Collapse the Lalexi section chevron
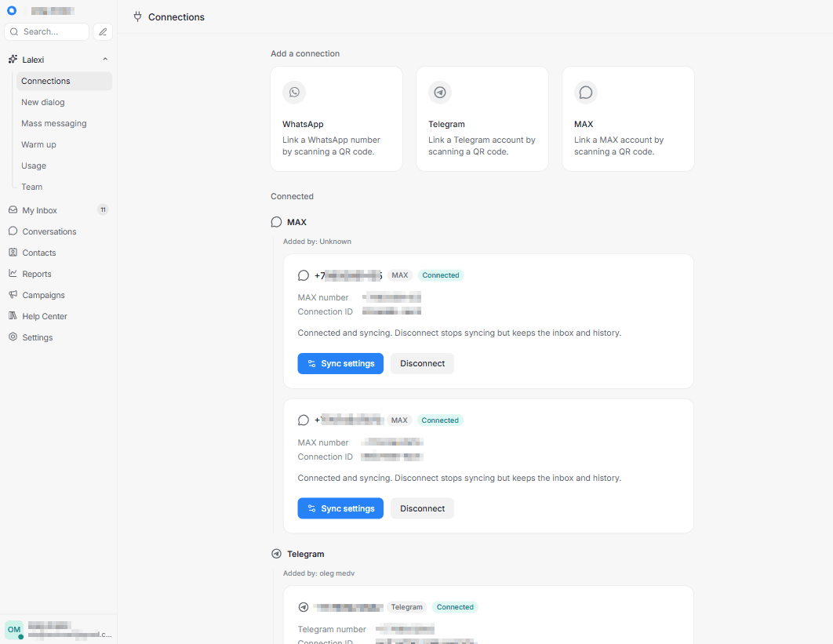Screen dimensions: 833x644 click(x=105, y=60)
